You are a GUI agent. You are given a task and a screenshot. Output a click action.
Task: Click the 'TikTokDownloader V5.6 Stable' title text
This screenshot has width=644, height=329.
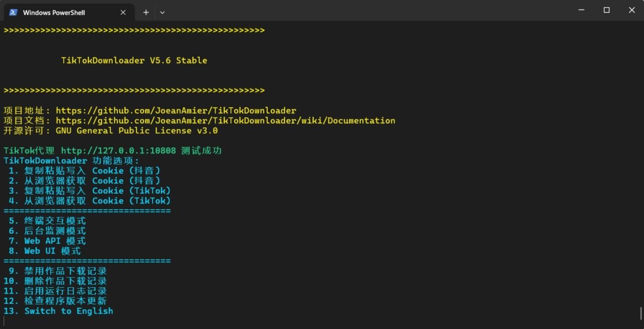click(134, 60)
